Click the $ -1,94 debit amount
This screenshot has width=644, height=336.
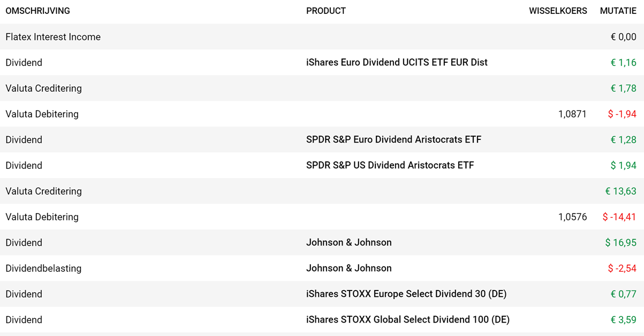click(x=622, y=114)
